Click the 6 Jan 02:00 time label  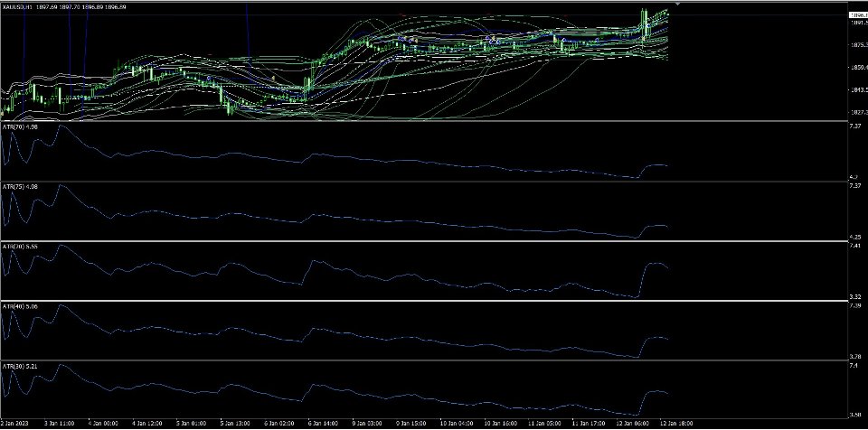[279, 424]
